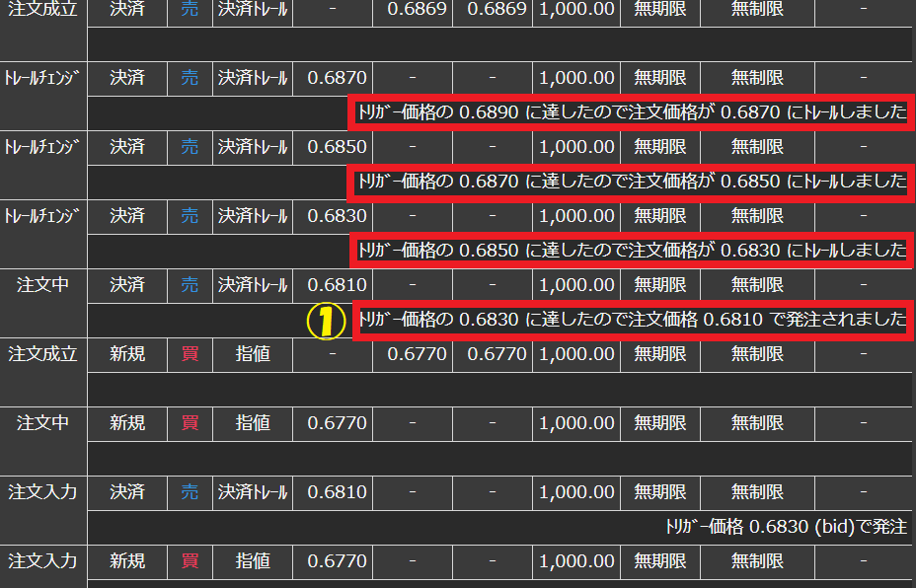Image resolution: width=916 pixels, height=588 pixels.
Task: Select トレールチェンジ status of the 0.6870 row
Action: 42,78
